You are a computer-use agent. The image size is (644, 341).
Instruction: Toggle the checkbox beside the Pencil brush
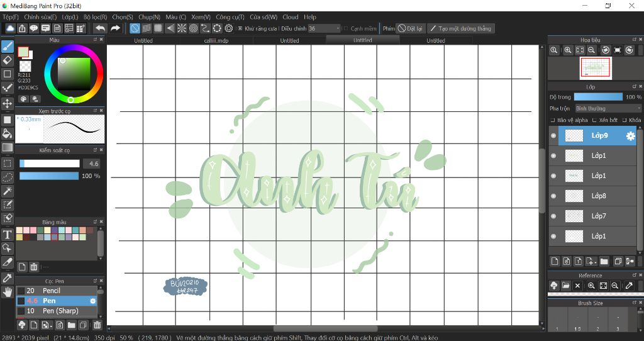click(21, 291)
